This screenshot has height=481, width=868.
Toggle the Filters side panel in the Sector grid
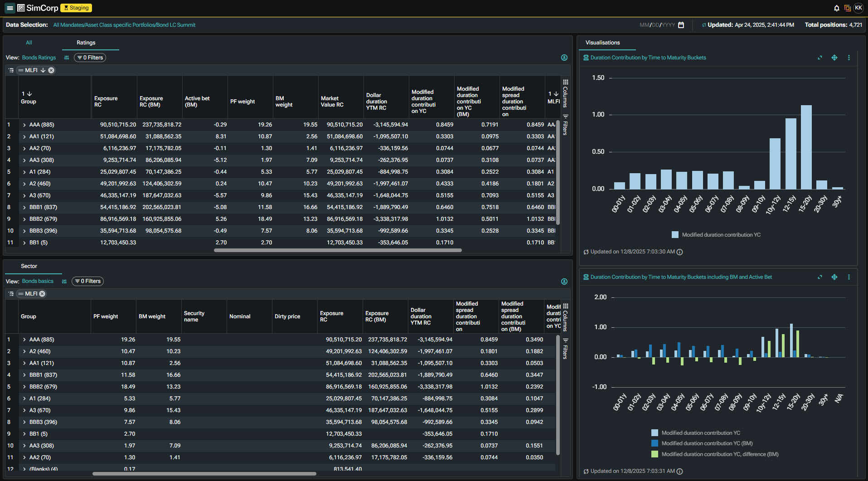point(565,348)
